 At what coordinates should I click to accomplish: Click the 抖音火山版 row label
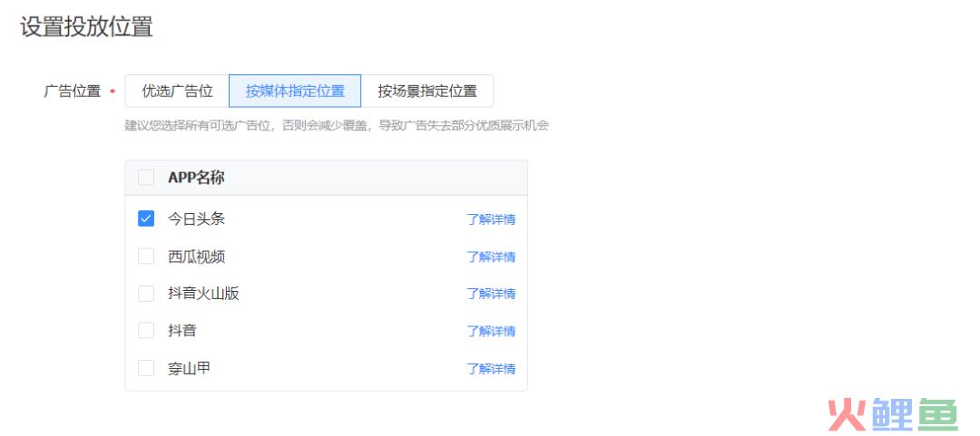tap(203, 294)
